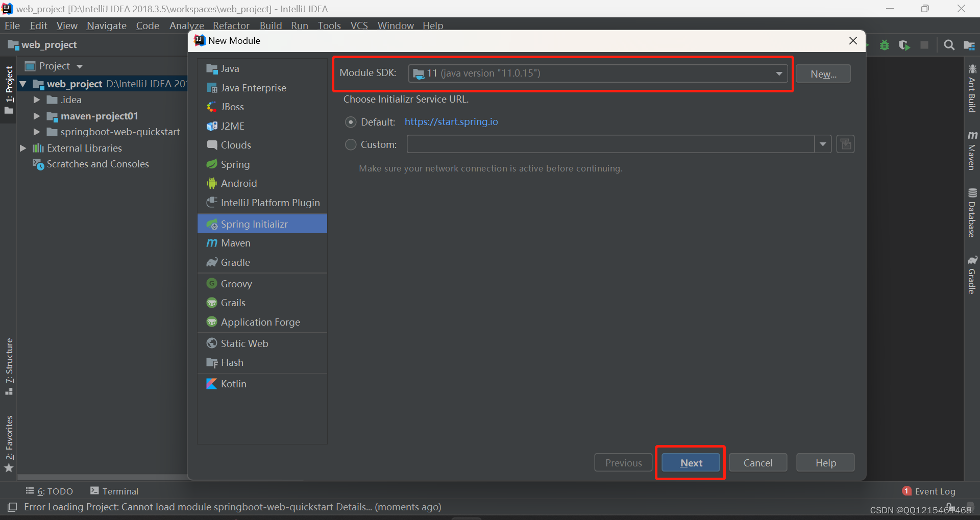The height and width of the screenshot is (520, 980).
Task: Open the 7: Structure tool window
Action: click(9, 366)
